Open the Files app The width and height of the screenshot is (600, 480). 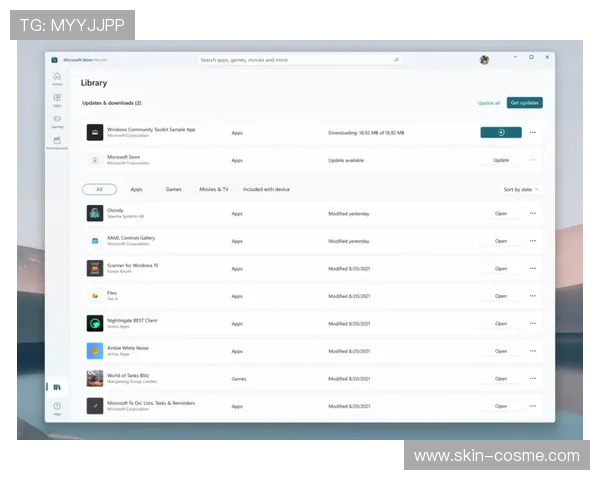tap(501, 296)
